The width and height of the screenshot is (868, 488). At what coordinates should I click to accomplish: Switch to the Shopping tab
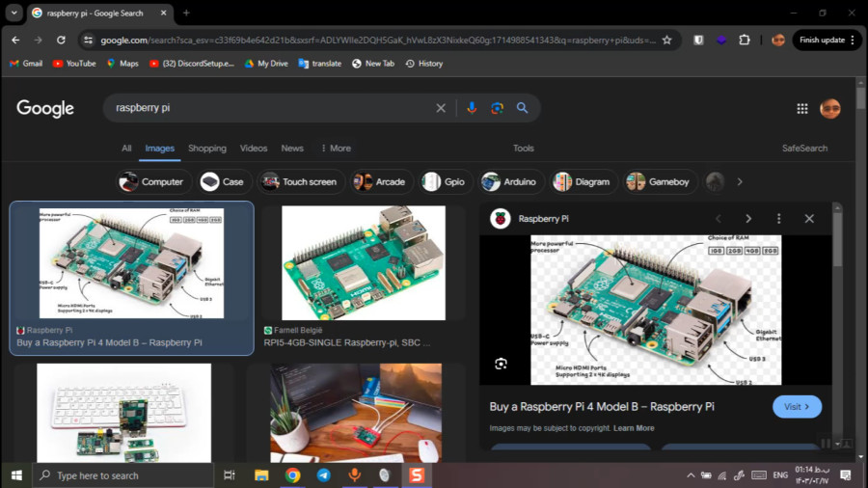207,149
